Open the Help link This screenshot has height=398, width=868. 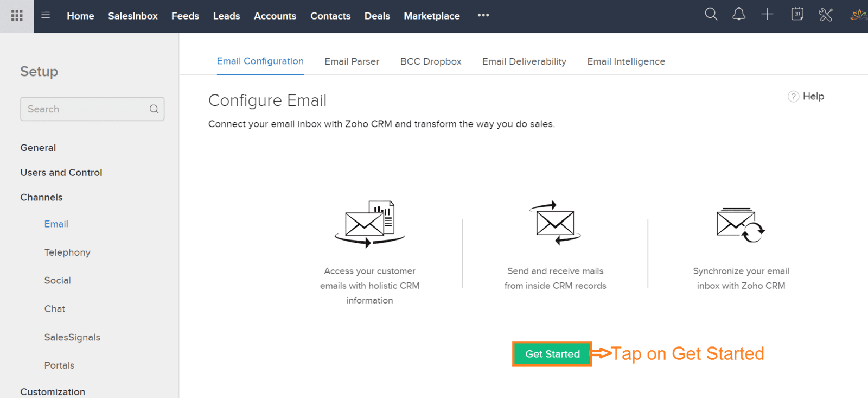click(813, 96)
